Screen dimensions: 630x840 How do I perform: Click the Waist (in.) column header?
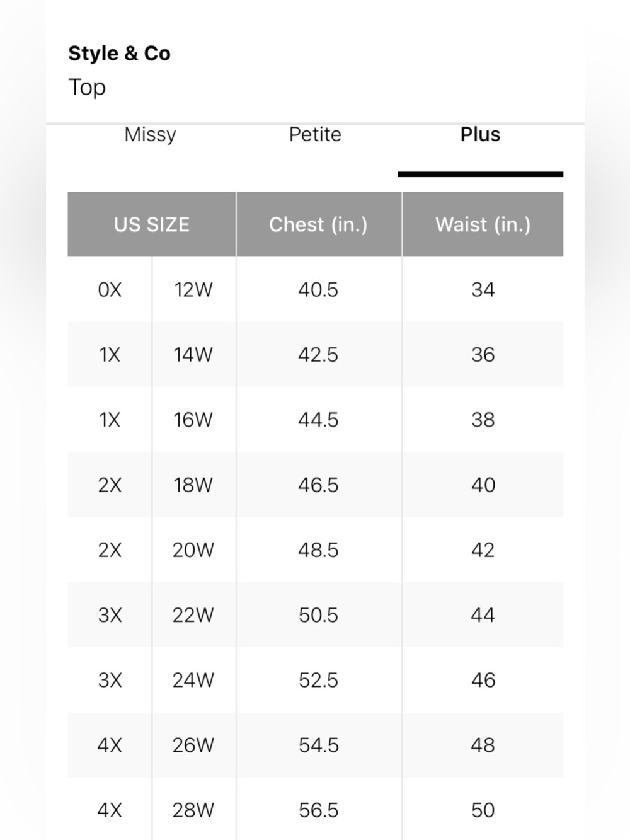click(483, 224)
